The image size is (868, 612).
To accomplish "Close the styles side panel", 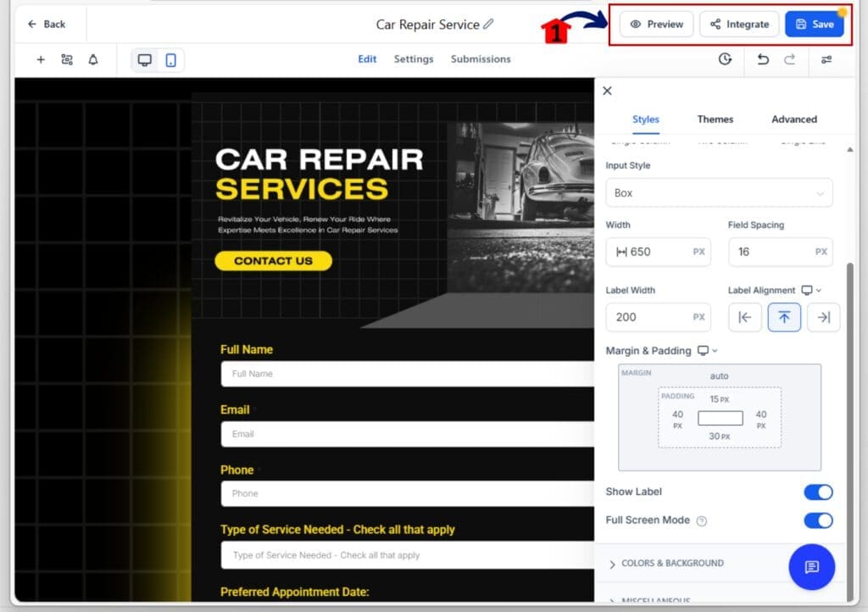I will [x=607, y=91].
